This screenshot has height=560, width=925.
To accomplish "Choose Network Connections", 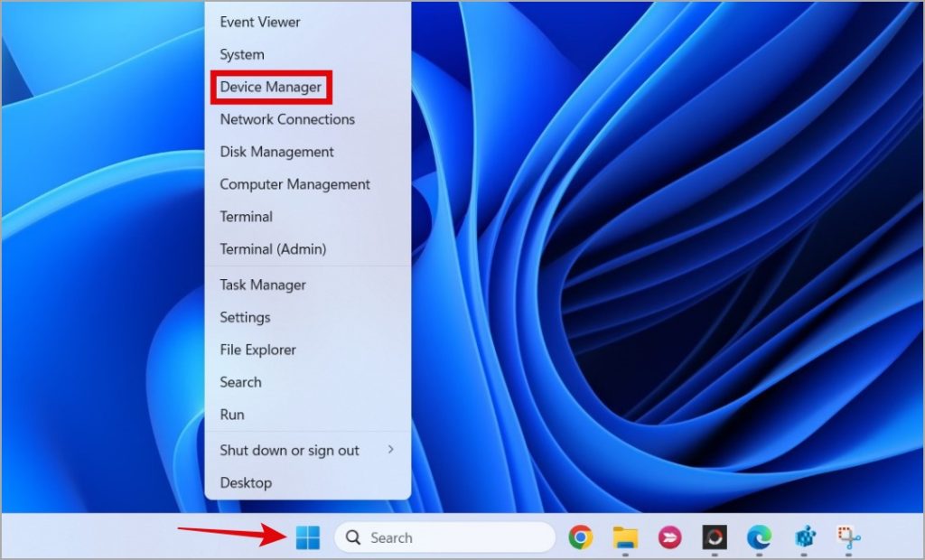I will pos(308,119).
